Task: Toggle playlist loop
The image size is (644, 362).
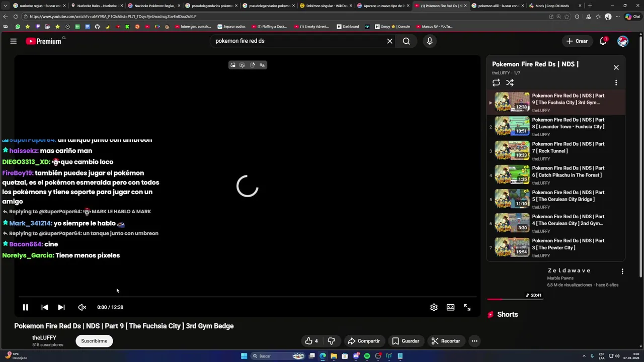Action: (x=496, y=82)
